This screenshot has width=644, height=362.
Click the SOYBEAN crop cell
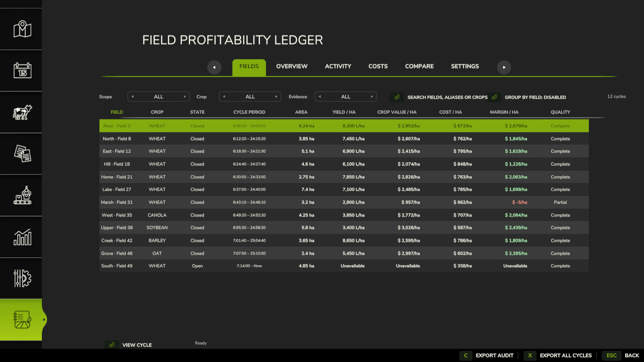[157, 228]
